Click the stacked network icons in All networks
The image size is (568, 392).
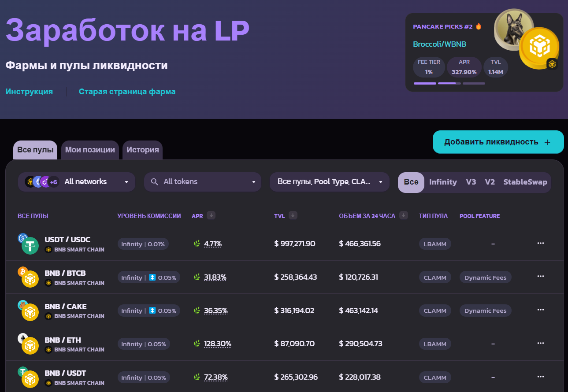[42, 181]
